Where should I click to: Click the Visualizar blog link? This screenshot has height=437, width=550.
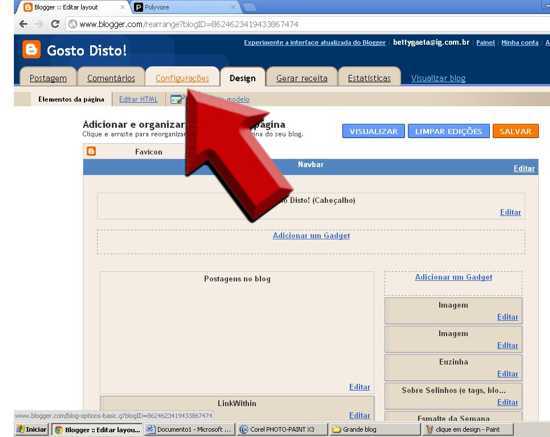(x=438, y=78)
